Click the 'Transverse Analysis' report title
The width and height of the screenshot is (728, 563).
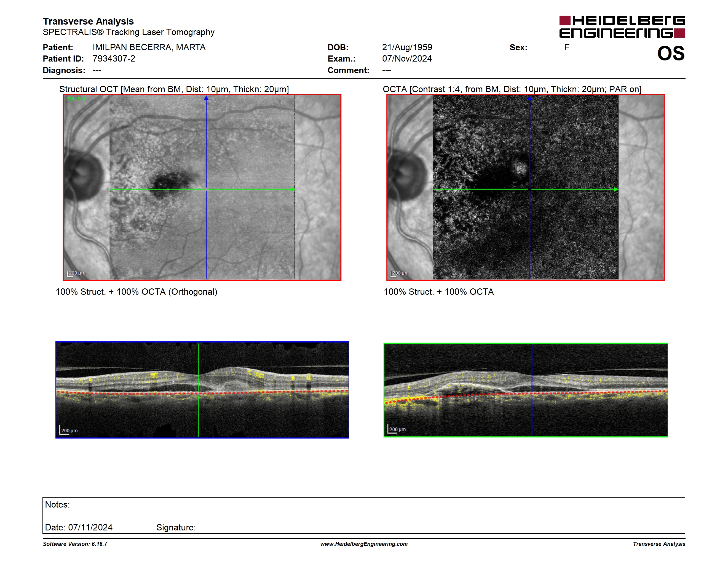pos(88,21)
